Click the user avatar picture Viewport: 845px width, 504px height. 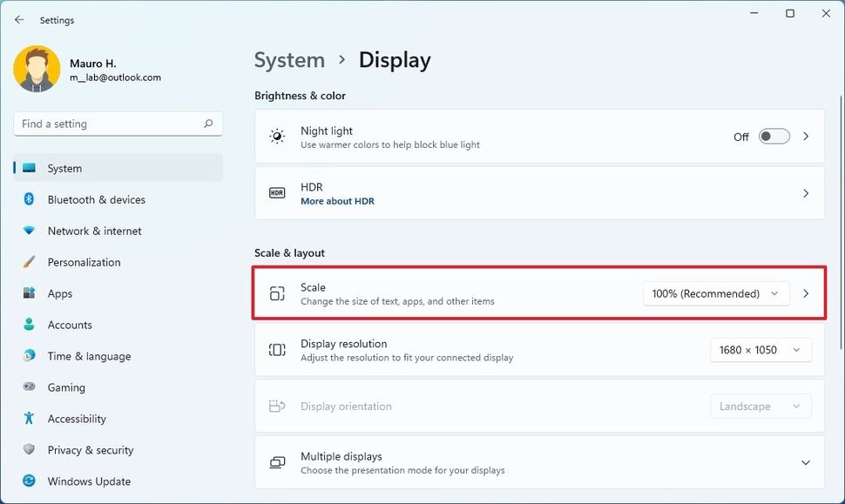37,69
